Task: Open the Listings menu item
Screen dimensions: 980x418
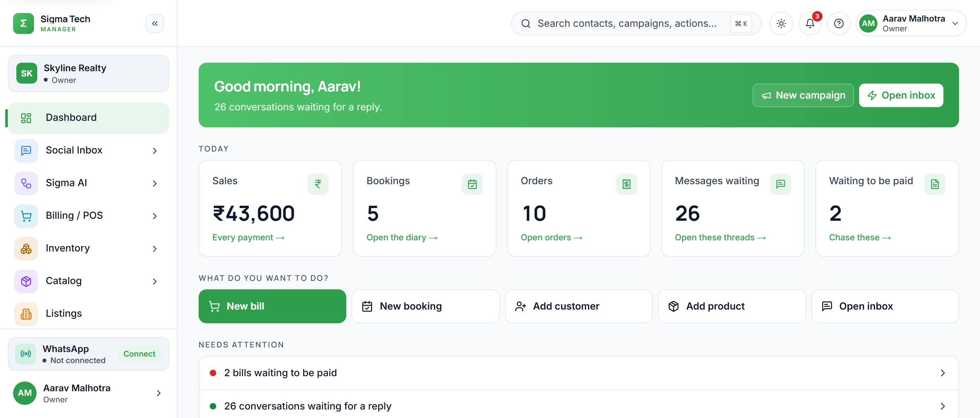Action: click(x=88, y=314)
